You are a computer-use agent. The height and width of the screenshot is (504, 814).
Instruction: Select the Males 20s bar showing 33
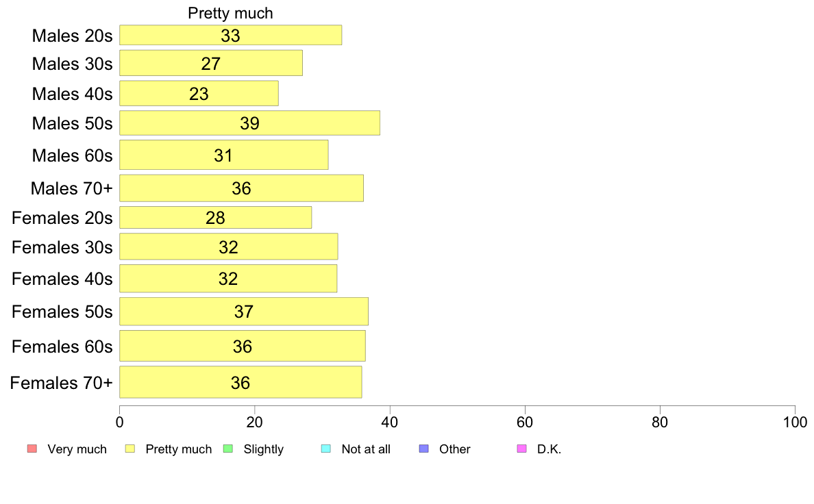pos(230,36)
